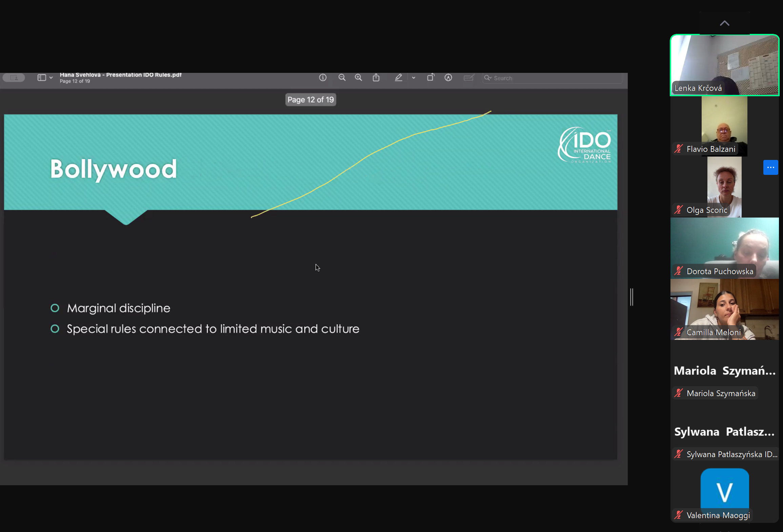Open highlight color dropdown arrow

pyautogui.click(x=414, y=78)
